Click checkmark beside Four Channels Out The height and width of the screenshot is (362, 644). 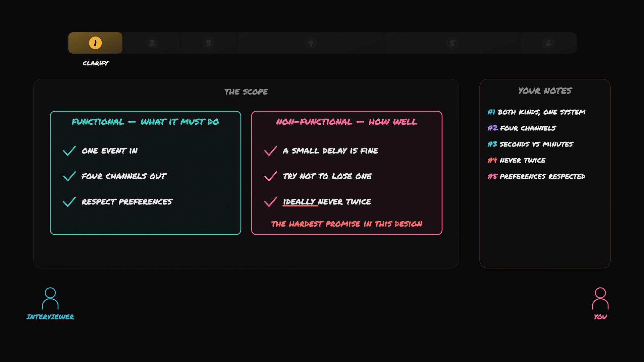[69, 176]
